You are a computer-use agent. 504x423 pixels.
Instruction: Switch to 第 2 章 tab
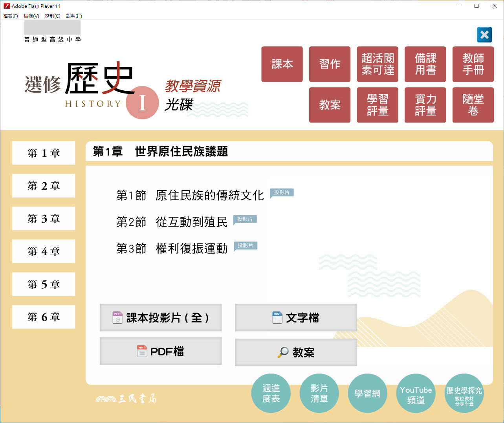pos(44,186)
